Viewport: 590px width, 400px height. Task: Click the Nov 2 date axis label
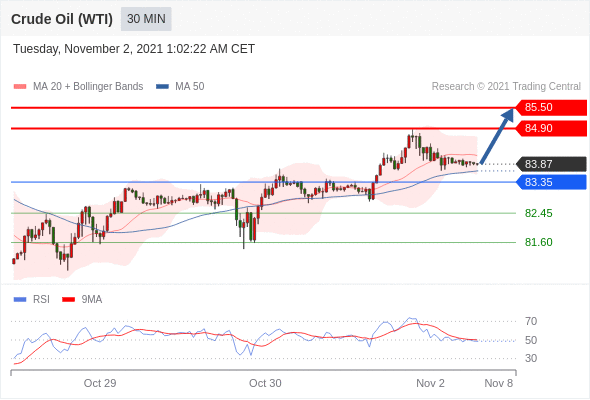(430, 383)
